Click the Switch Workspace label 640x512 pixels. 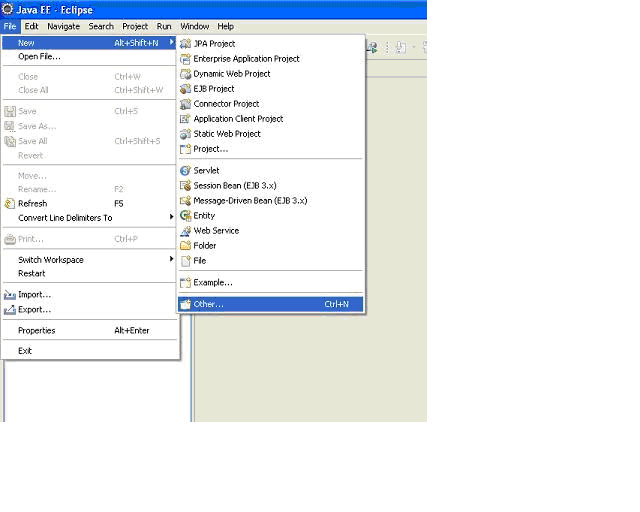pyautogui.click(x=51, y=260)
